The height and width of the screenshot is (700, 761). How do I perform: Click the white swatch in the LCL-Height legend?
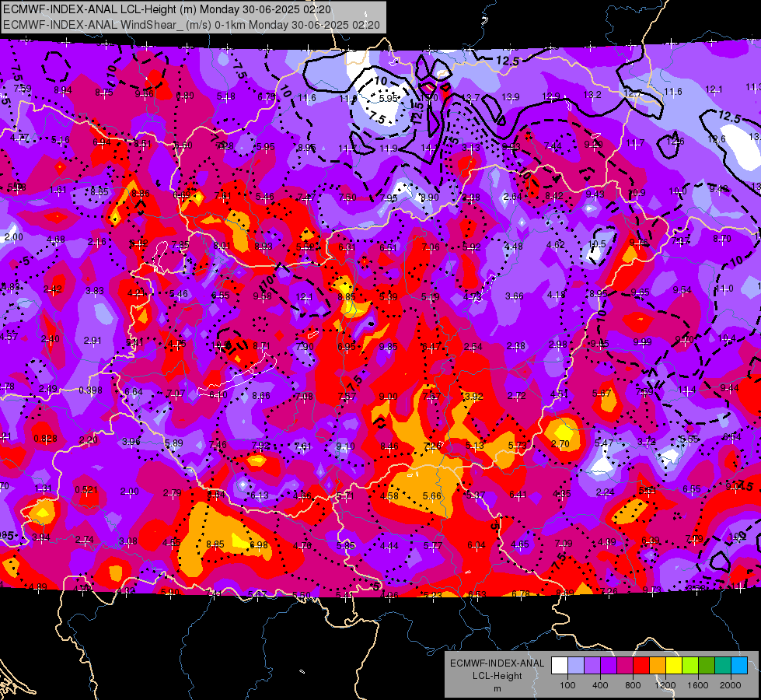point(560,666)
